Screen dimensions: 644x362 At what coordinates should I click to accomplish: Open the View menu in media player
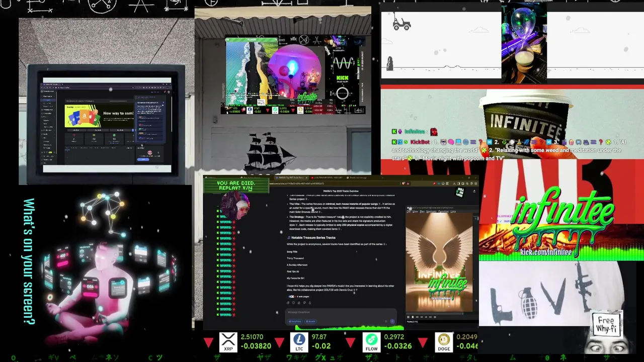tap(415, 212)
